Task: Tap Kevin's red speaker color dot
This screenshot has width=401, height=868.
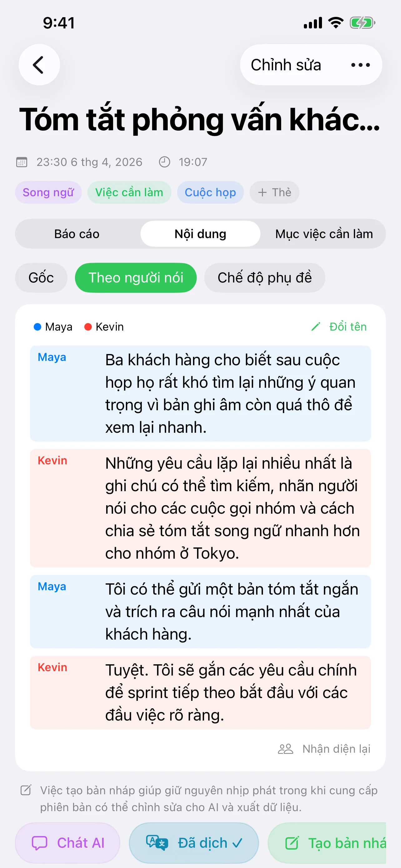Action: 88,327
